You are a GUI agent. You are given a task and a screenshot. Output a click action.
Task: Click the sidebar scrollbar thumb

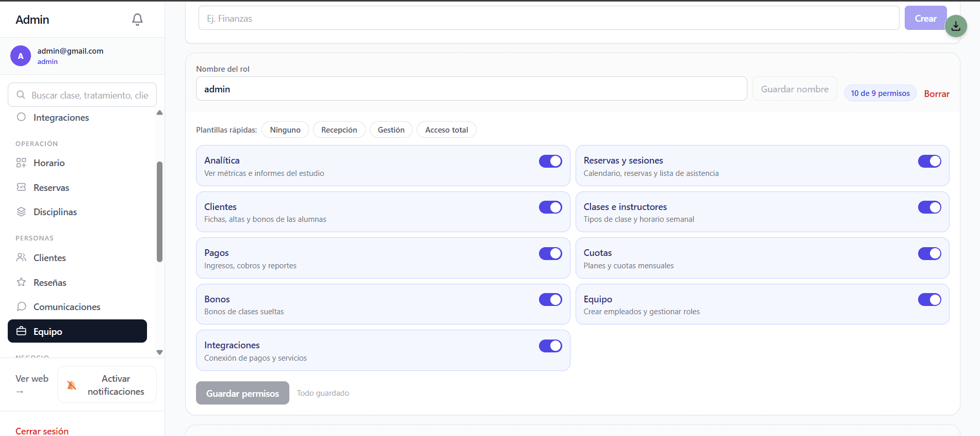click(x=159, y=212)
